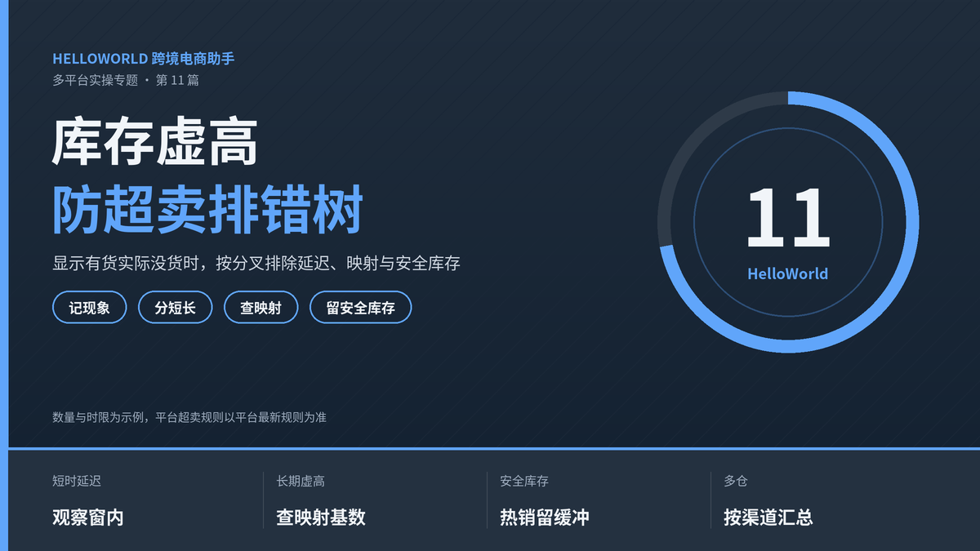Click the 数量与时限为示例 disclaimer note
980x551 pixels.
[189, 417]
